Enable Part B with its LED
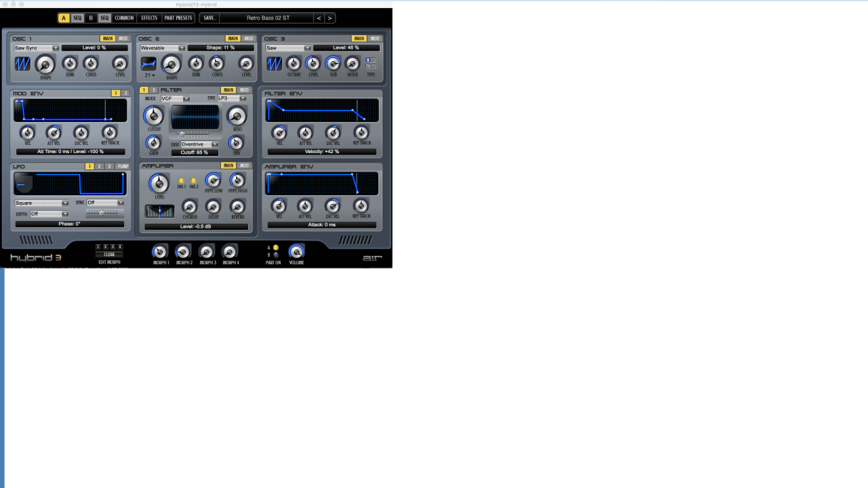Viewport: 868px width, 488px height. (x=276, y=255)
